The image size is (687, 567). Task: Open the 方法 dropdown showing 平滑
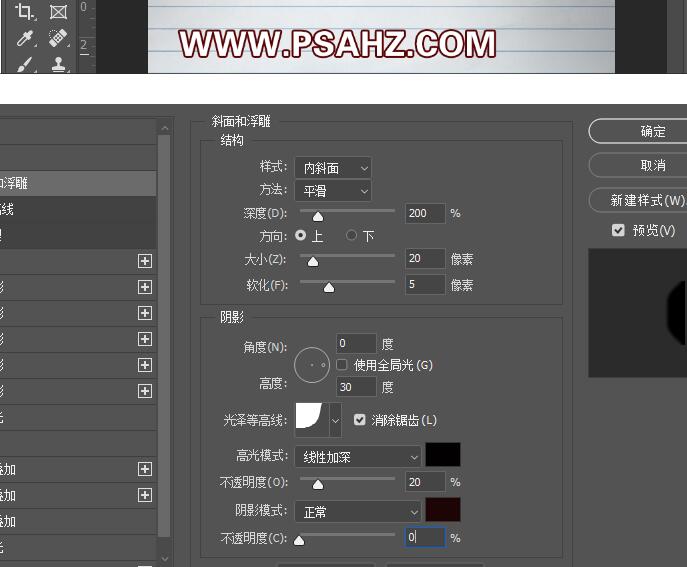pyautogui.click(x=333, y=191)
